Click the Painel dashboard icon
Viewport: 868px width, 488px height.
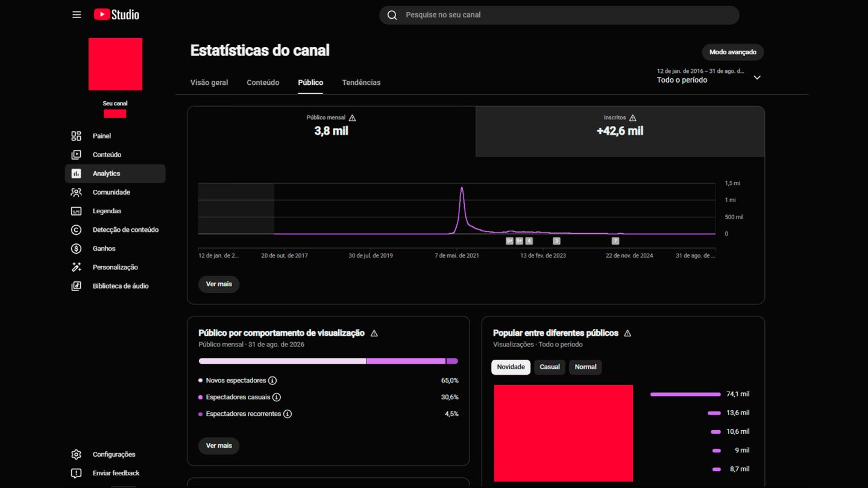[x=76, y=136]
